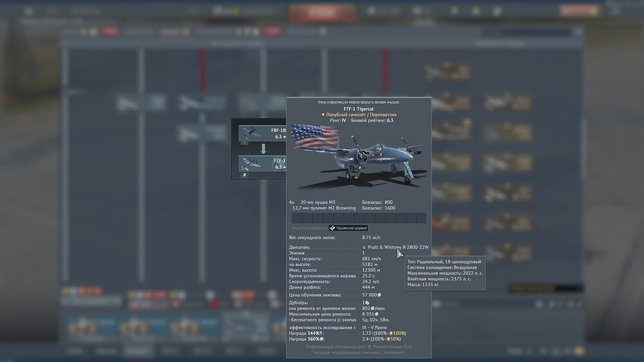Click the 'Награда 344%' reward row
644x362 pixels.
coord(348,333)
